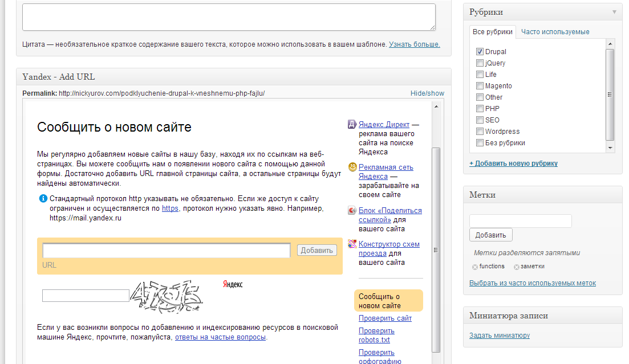Open the Узнать больше link
The width and height of the screenshot is (629, 364).
415,44
